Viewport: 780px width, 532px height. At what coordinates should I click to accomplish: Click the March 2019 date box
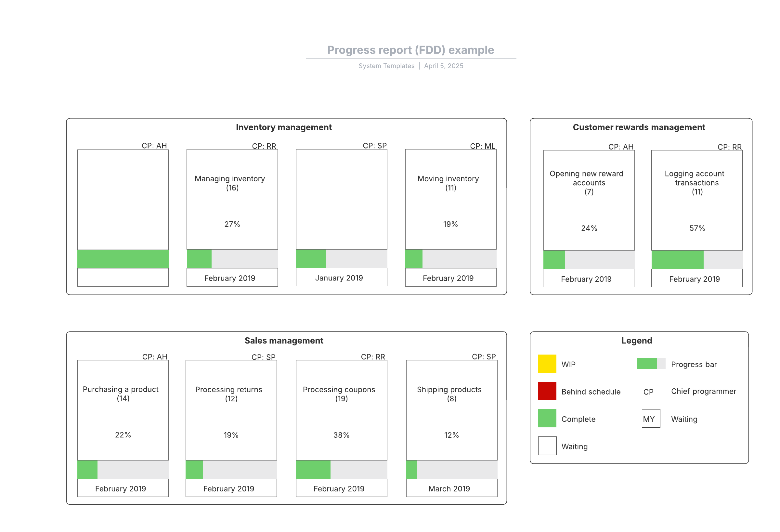click(451, 488)
